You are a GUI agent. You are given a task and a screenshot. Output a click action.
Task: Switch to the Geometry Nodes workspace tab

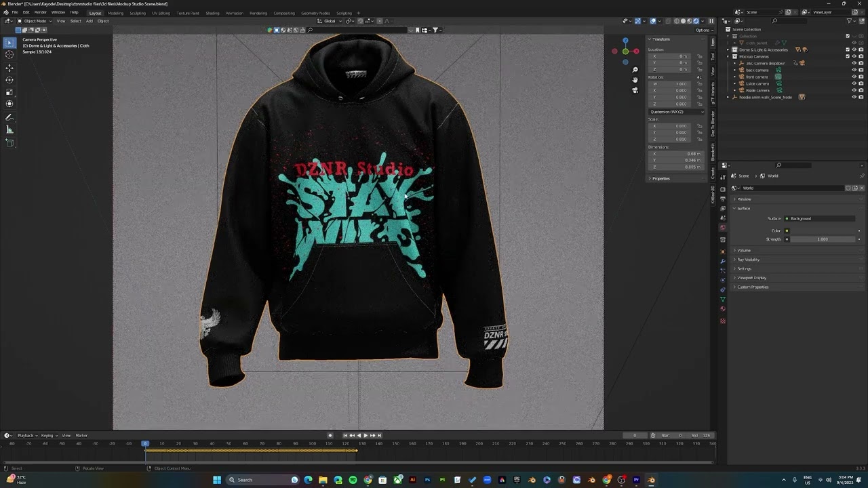(x=315, y=13)
